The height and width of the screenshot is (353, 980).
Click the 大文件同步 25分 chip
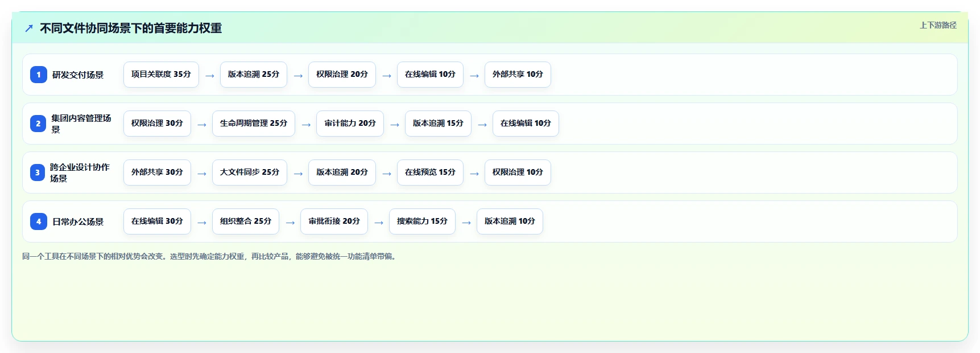coord(250,173)
